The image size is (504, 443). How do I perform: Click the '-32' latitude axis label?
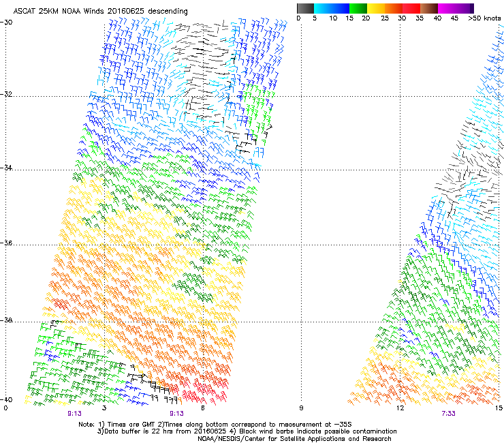pyautogui.click(x=7, y=94)
